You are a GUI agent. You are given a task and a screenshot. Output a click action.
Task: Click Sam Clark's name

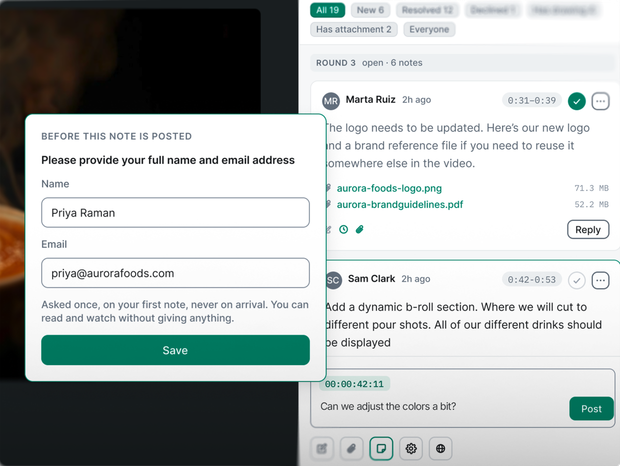tap(371, 279)
